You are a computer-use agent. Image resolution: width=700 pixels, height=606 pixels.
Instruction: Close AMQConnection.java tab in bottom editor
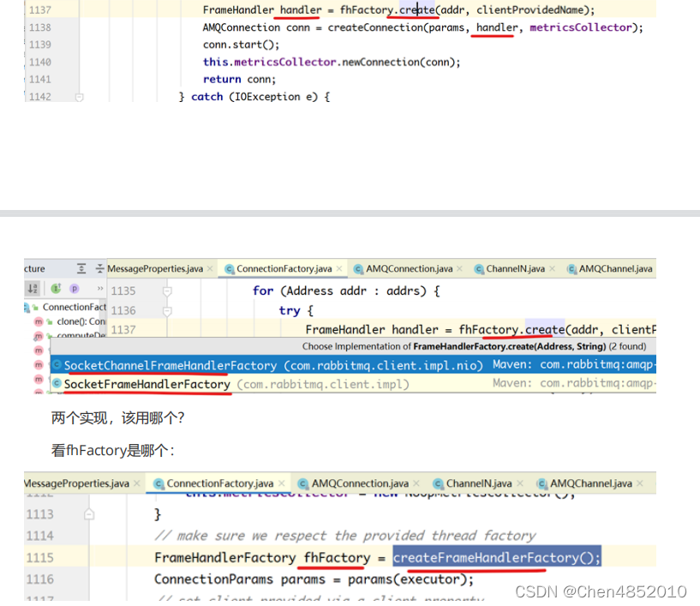(416, 483)
